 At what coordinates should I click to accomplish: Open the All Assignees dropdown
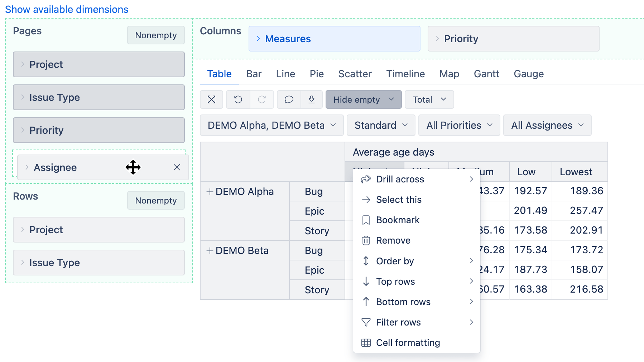click(547, 125)
